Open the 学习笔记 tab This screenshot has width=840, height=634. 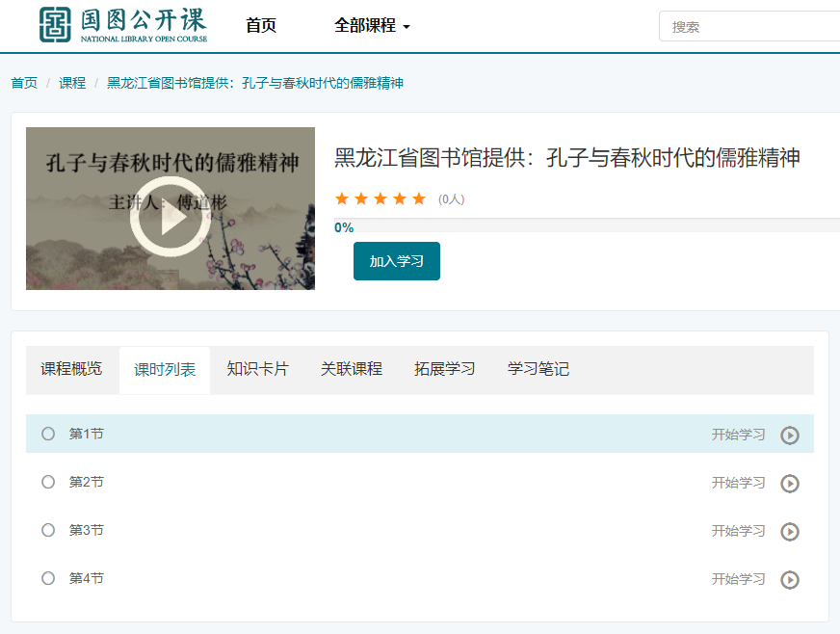click(x=538, y=369)
